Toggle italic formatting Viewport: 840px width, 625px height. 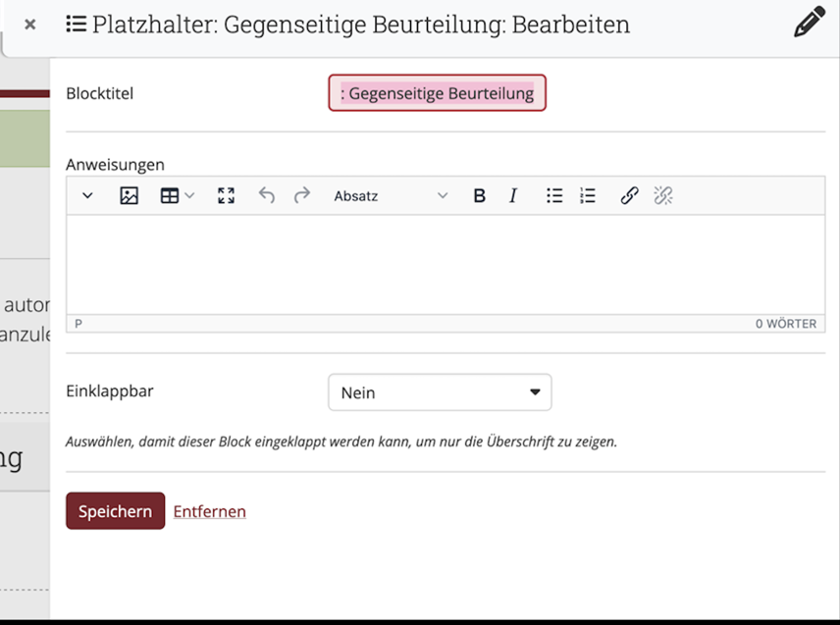point(512,196)
